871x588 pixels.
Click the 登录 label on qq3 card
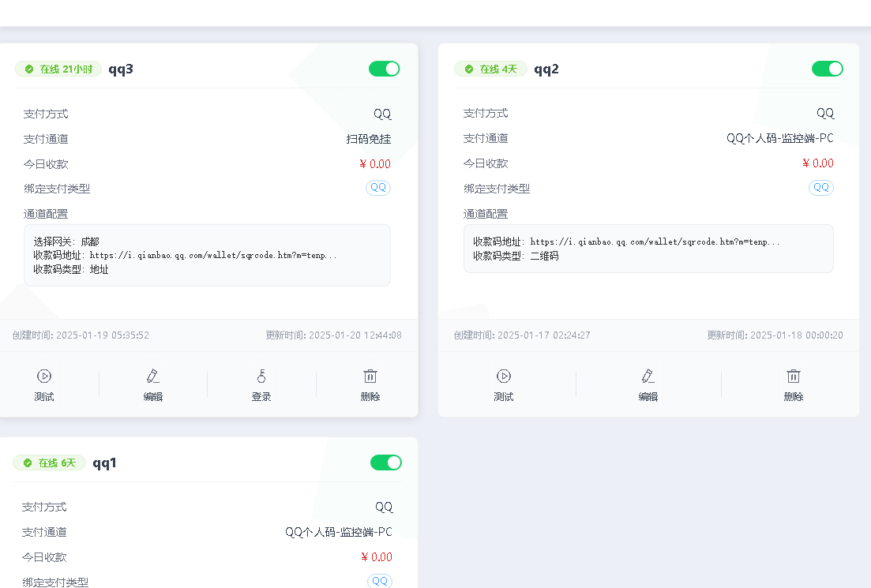(x=261, y=396)
